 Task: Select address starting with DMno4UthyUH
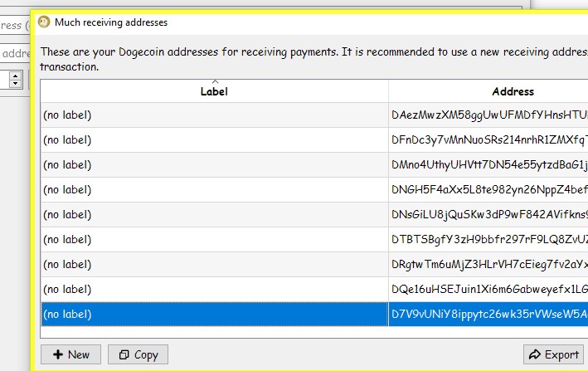click(x=488, y=164)
